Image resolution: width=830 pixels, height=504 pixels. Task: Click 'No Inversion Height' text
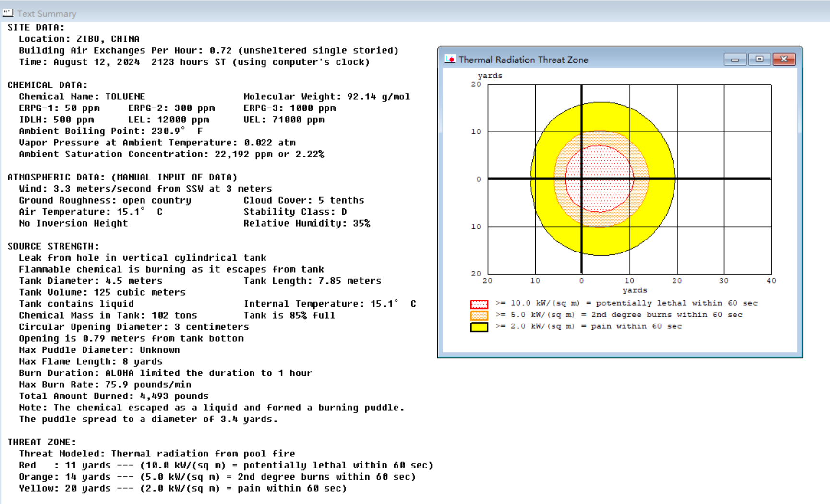[73, 223]
